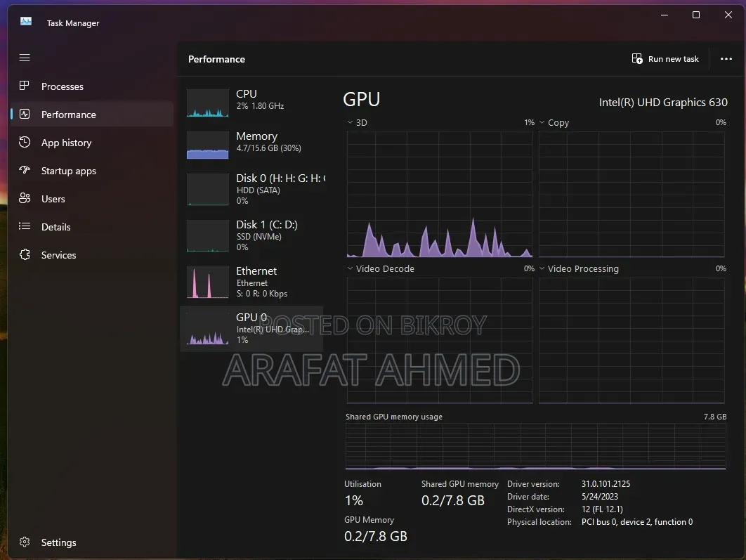Click the Users people icon
Image resolution: width=746 pixels, height=560 pixels.
25,198
